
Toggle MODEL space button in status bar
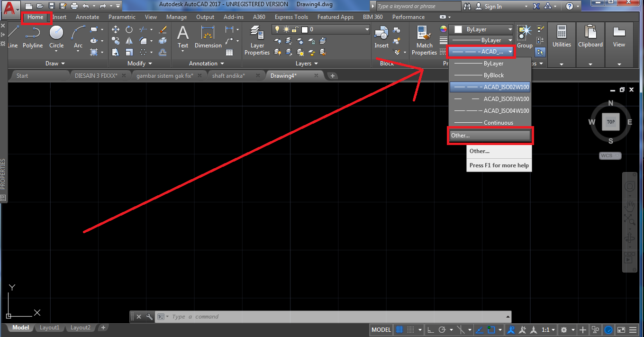(381, 330)
